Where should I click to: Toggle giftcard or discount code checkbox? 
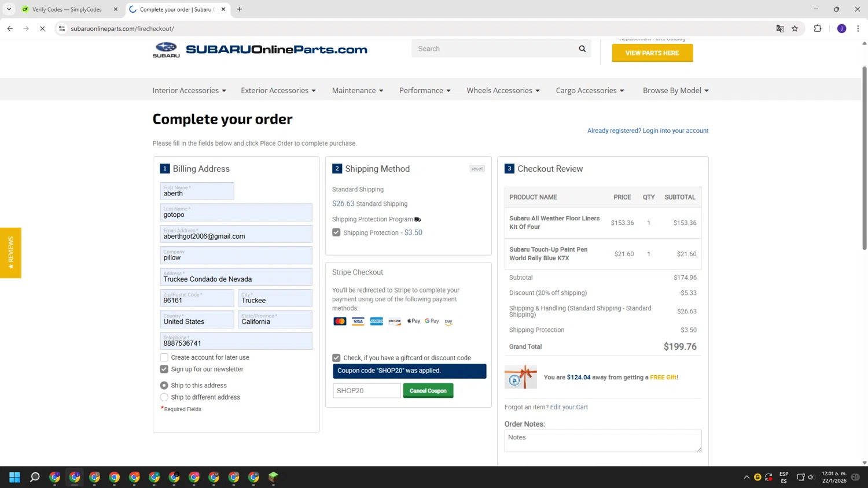(336, 358)
